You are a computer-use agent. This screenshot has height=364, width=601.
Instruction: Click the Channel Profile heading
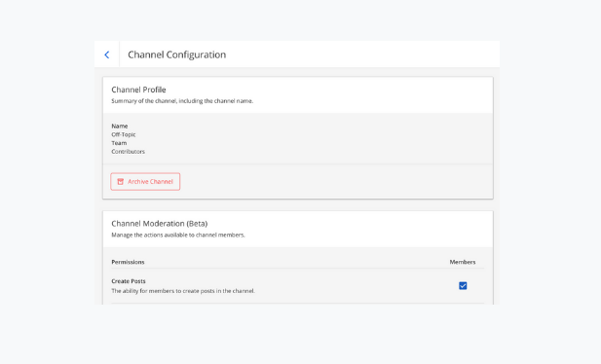[138, 90]
